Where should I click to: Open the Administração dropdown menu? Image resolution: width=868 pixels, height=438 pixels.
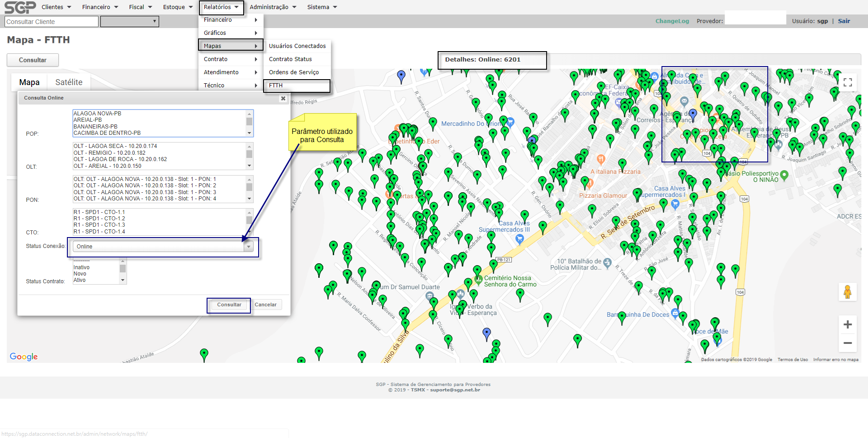click(273, 7)
